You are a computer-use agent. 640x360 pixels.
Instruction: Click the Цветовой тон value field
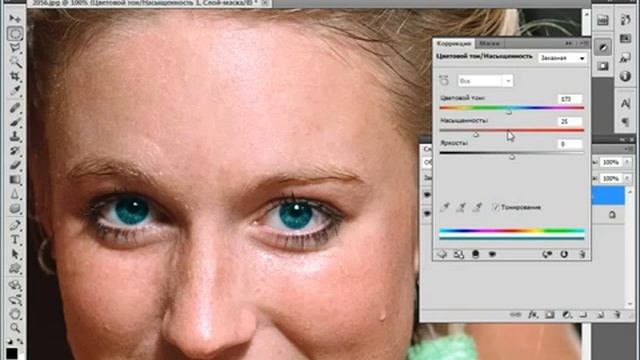[569, 99]
